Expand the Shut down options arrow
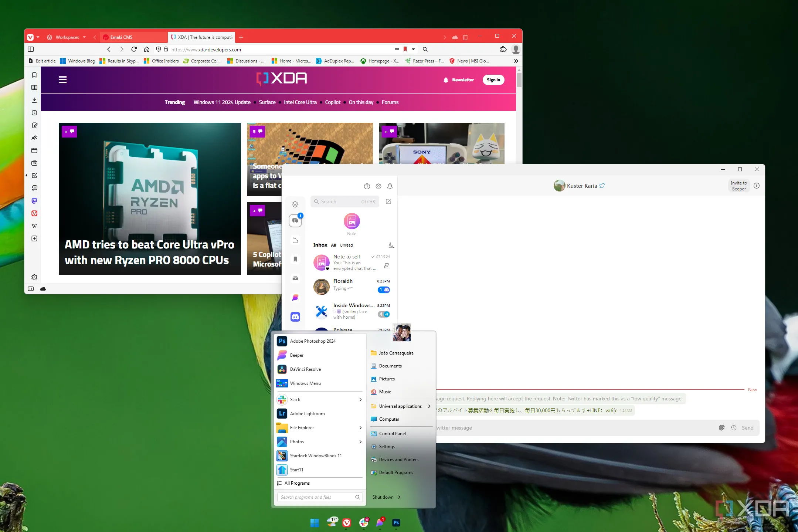Image resolution: width=798 pixels, height=532 pixels. (x=399, y=497)
